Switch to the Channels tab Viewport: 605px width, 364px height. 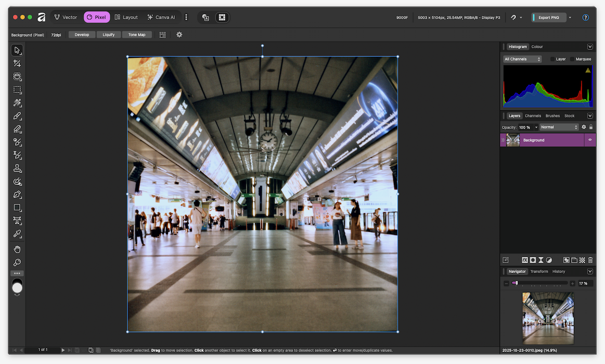click(533, 116)
